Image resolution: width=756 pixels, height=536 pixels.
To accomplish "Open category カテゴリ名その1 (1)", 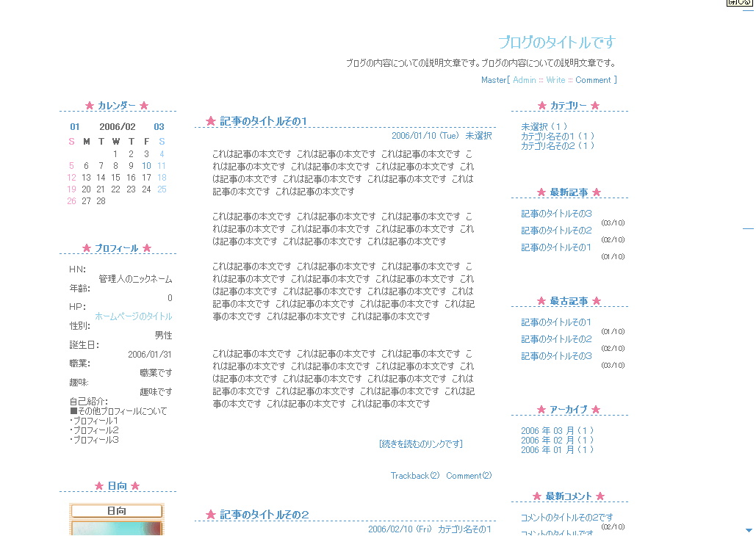I will [558, 137].
